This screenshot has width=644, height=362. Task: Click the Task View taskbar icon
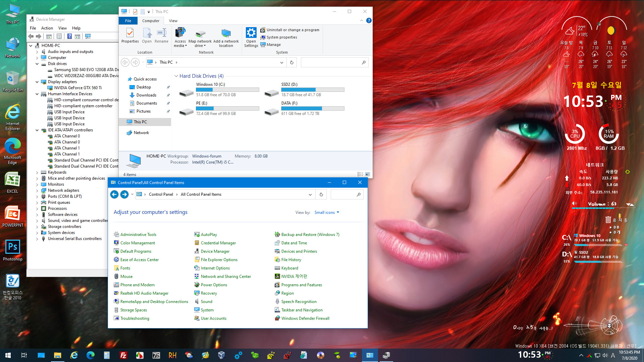coord(24,355)
